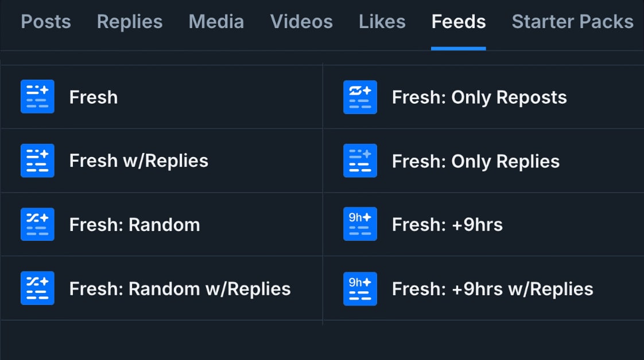Select the Videos tab
644x360 pixels.
coord(301,22)
